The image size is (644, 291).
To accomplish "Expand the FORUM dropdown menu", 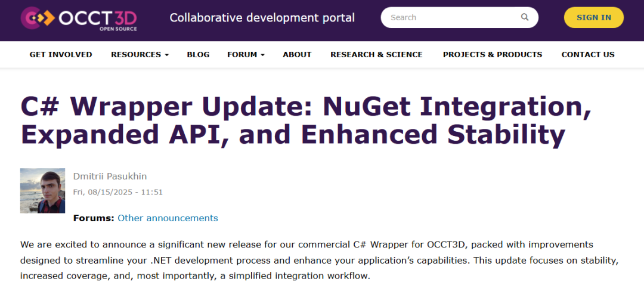I will tap(246, 55).
